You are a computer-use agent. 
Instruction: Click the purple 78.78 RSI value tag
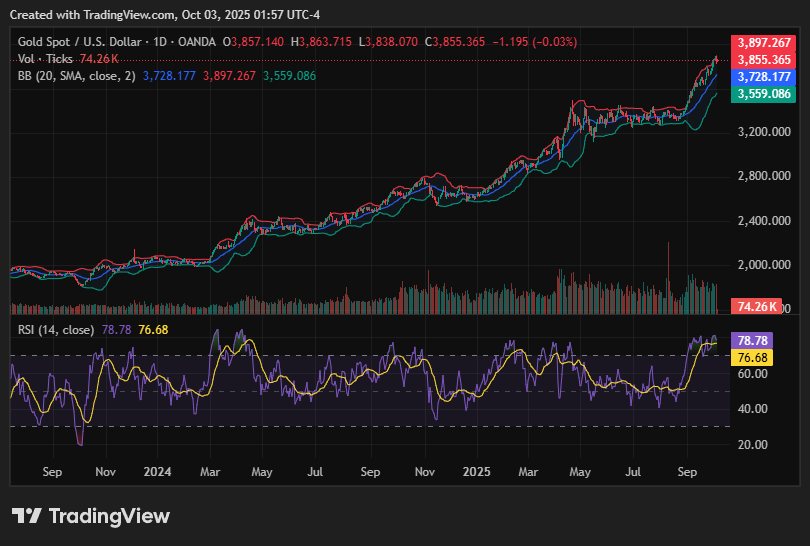click(751, 341)
